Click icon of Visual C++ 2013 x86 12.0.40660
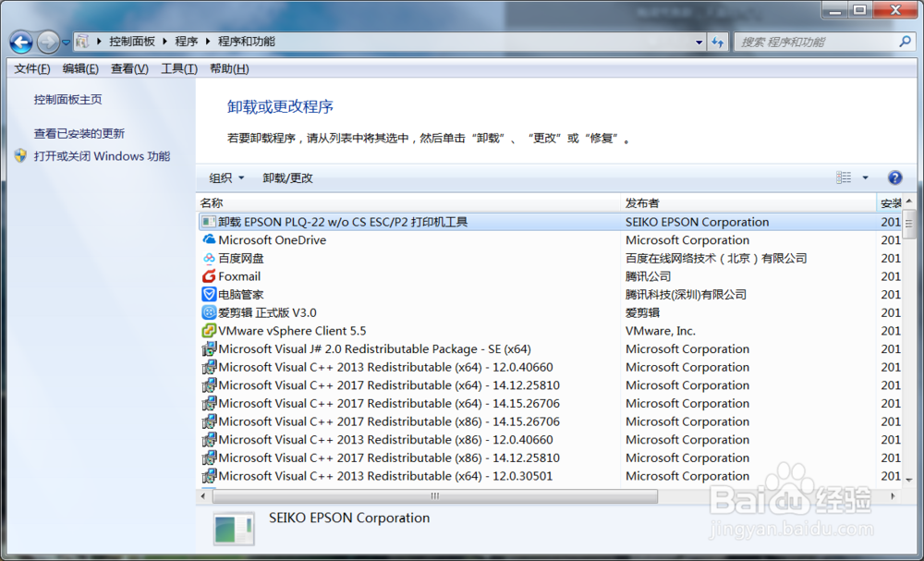This screenshot has height=561, width=924. (x=209, y=440)
